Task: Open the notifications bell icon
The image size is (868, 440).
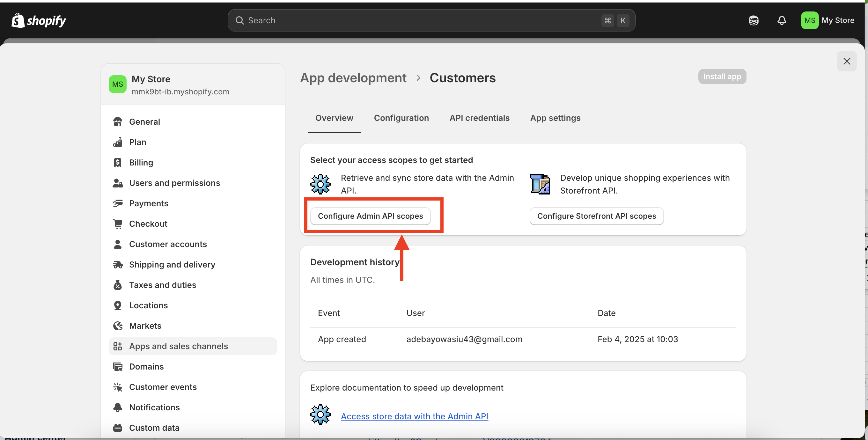Action: point(782,20)
